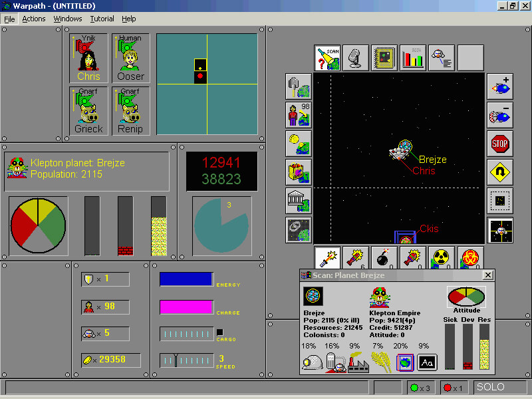532x399 pixels.
Task: Open the bar chart statistics icon
Action: (413, 59)
